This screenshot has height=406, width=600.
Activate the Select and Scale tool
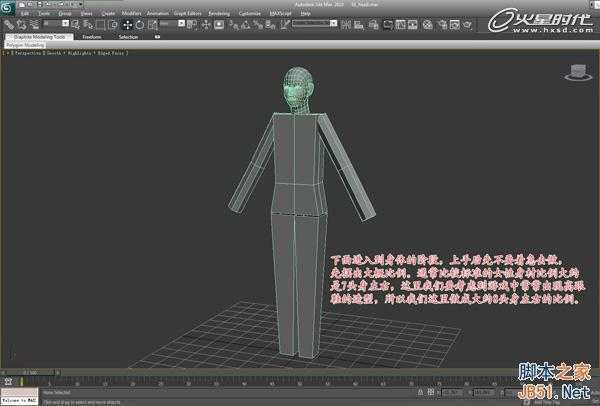pos(152,25)
